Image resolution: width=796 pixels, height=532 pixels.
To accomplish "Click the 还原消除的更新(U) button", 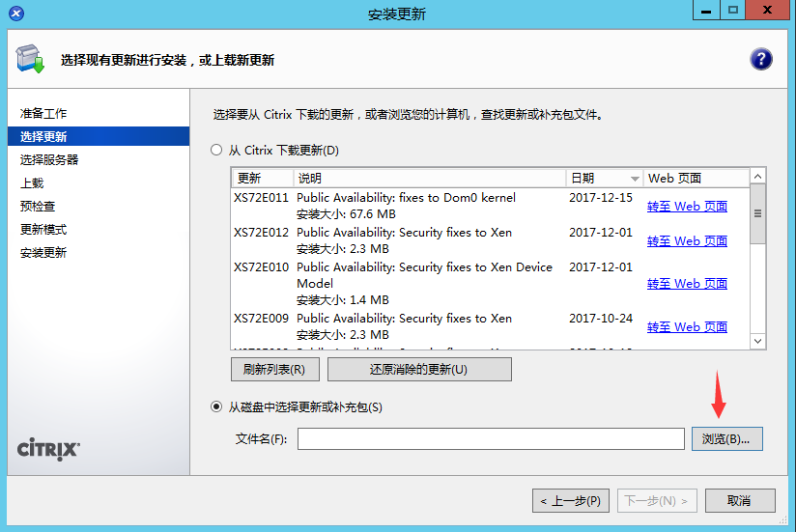I will point(419,369).
